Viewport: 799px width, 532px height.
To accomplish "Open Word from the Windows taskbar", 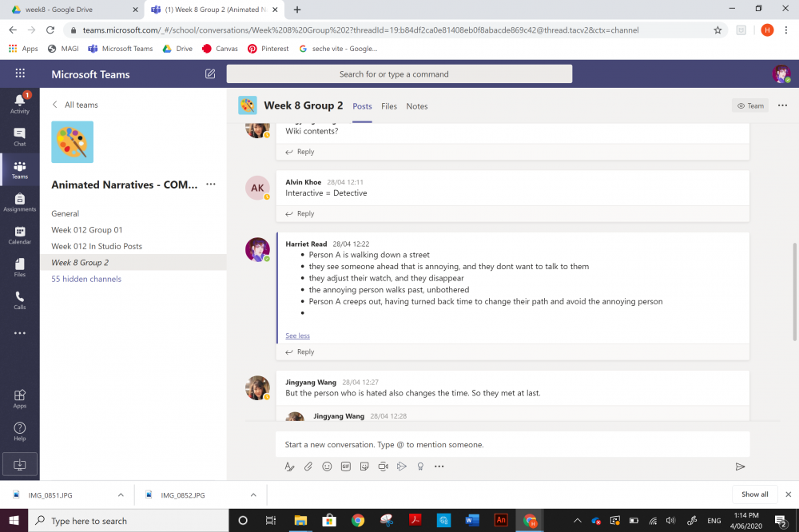I will 472,520.
